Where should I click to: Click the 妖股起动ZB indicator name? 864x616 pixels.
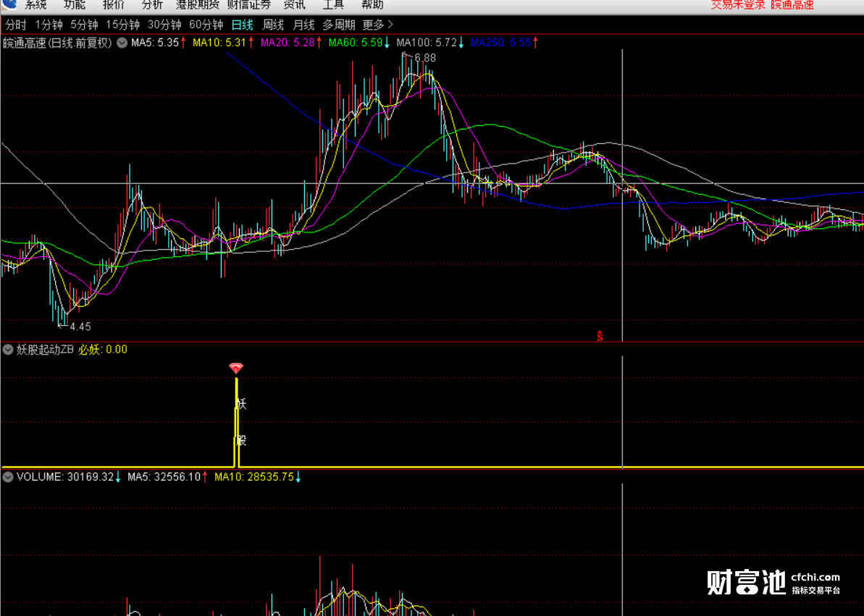pyautogui.click(x=45, y=350)
